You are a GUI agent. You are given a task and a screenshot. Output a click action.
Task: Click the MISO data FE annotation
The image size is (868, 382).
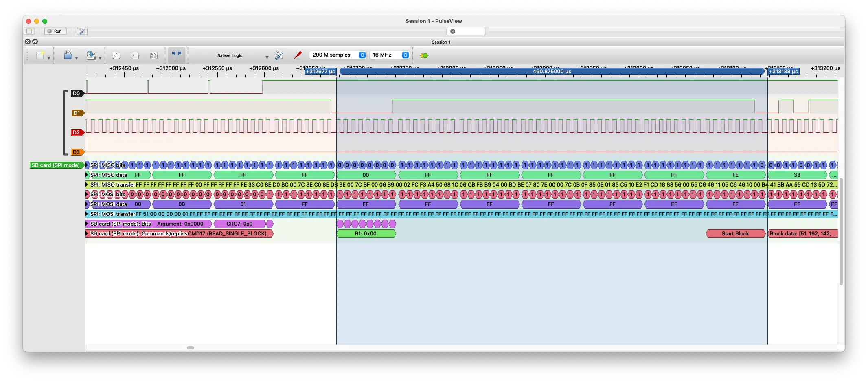click(735, 175)
